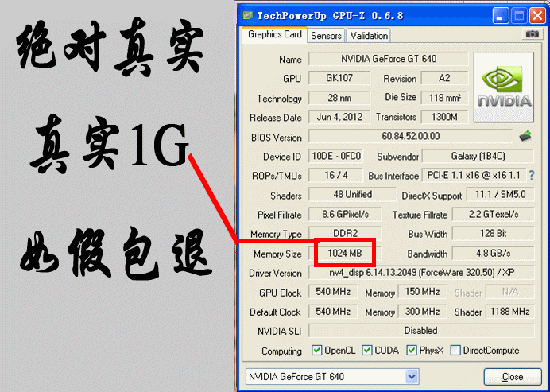The image size is (550, 392).
Task: Toggle the OpenCL checkbox
Action: tap(317, 350)
